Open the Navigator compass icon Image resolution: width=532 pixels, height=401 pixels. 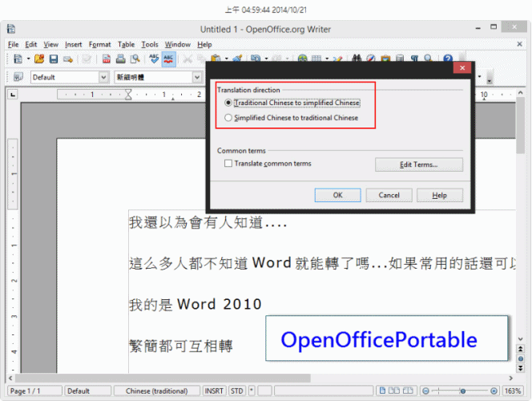[x=371, y=58]
